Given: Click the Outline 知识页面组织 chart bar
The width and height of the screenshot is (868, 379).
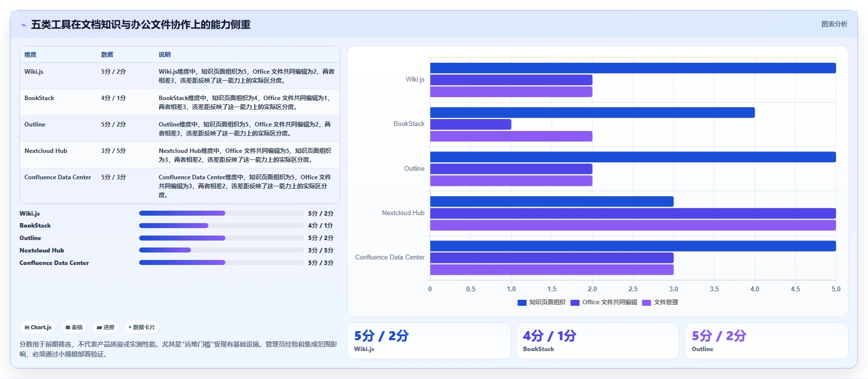Looking at the screenshot, I should (x=633, y=157).
